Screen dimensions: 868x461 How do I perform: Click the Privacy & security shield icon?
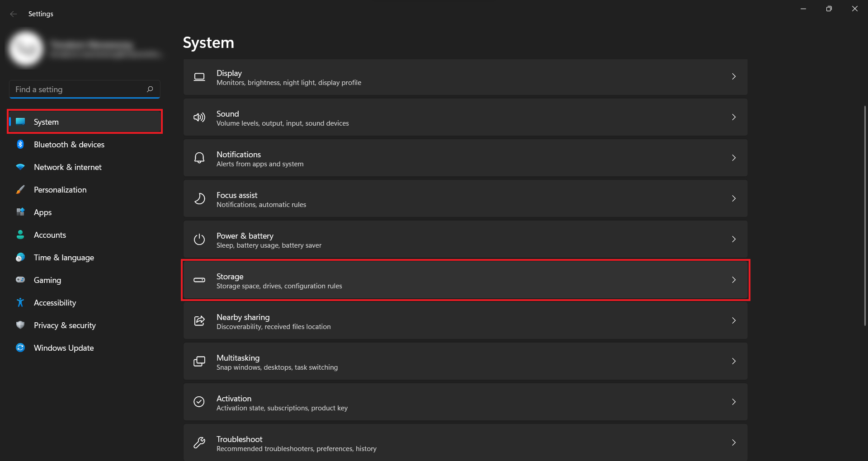(20, 325)
